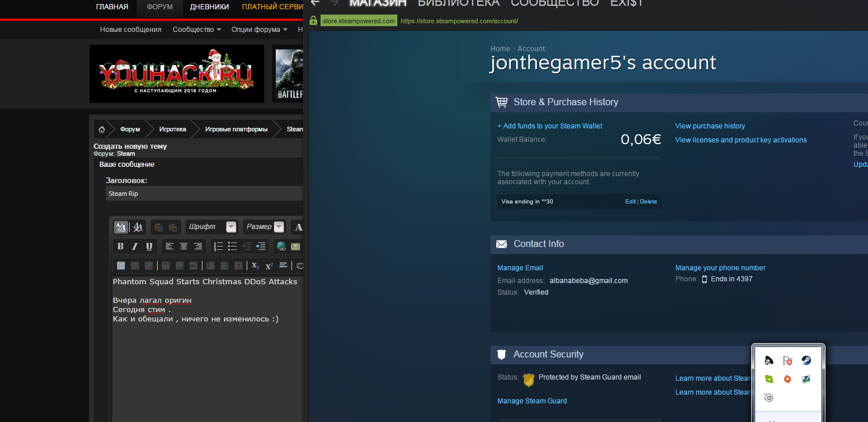Open the Шрифт font dropdown

point(212,227)
